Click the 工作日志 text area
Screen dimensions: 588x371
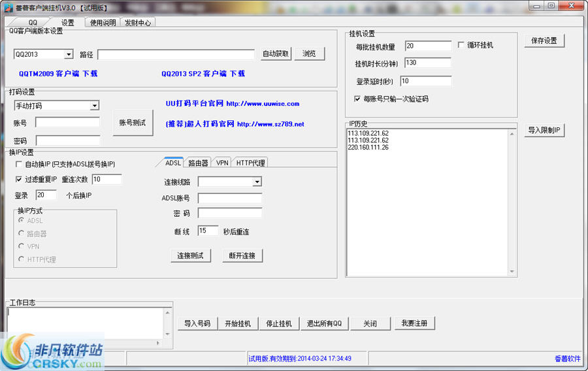[86, 323]
